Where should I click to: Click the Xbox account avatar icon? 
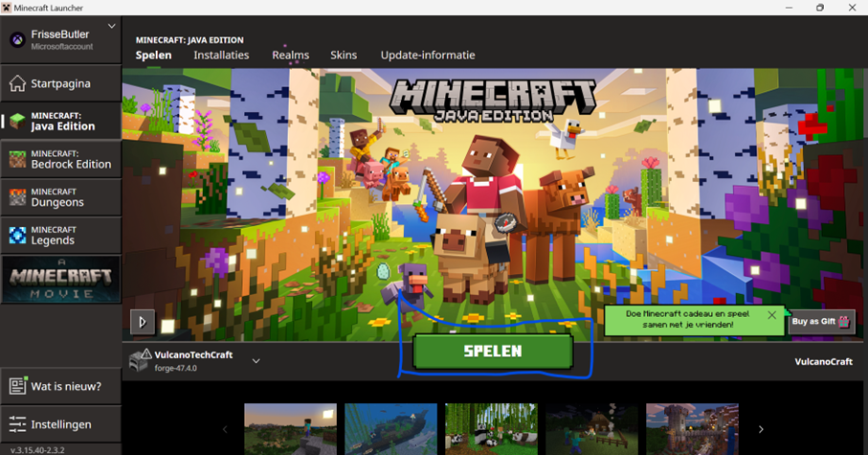pos(18,40)
